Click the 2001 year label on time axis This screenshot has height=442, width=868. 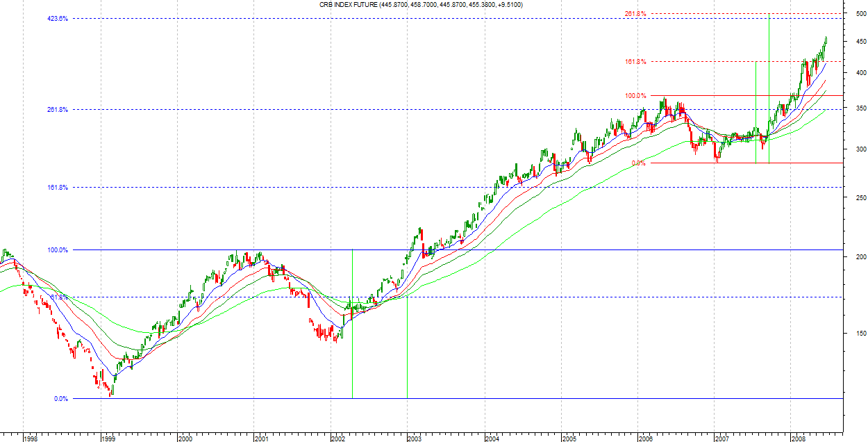[262, 439]
